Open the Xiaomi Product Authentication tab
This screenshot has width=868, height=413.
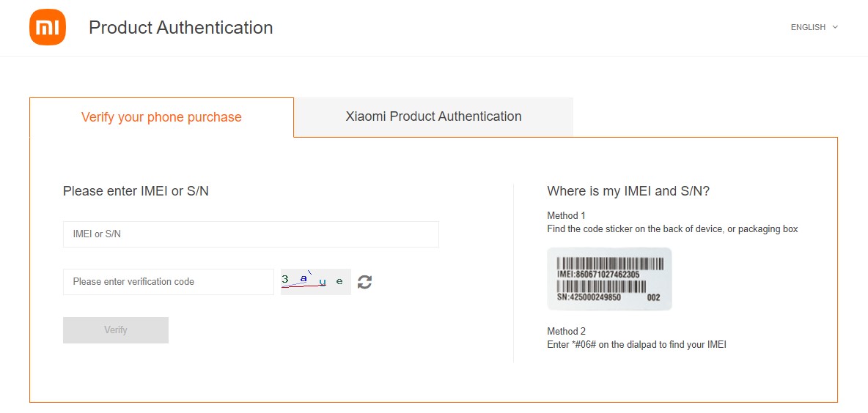coord(433,116)
